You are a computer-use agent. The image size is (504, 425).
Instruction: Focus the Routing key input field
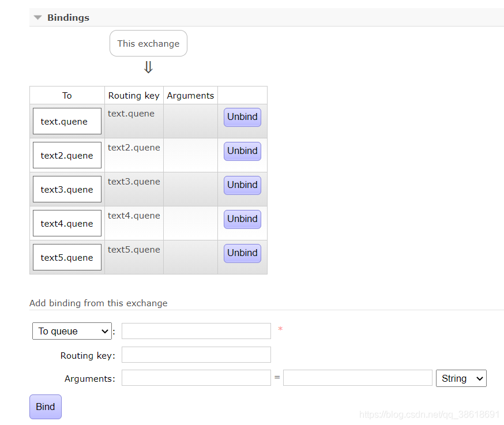196,355
